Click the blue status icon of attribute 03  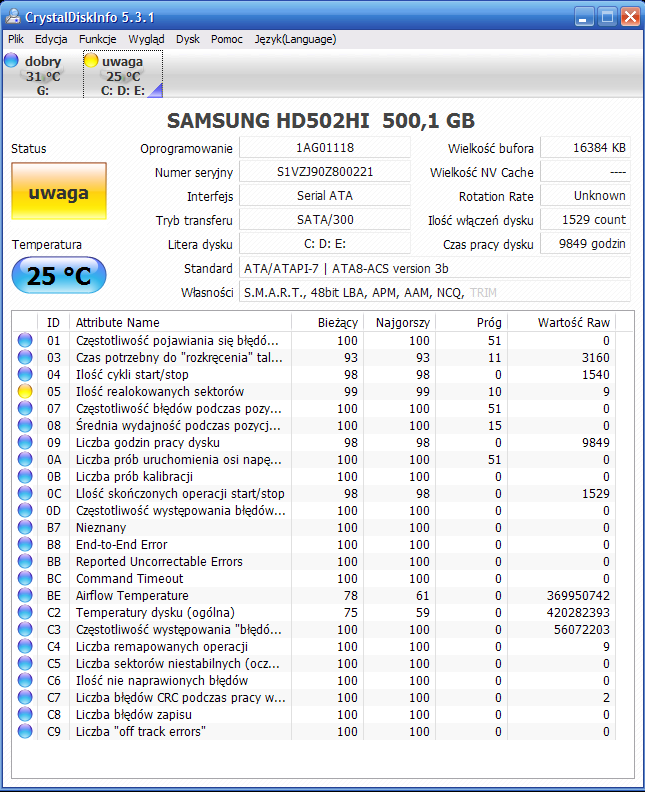pos(25,358)
